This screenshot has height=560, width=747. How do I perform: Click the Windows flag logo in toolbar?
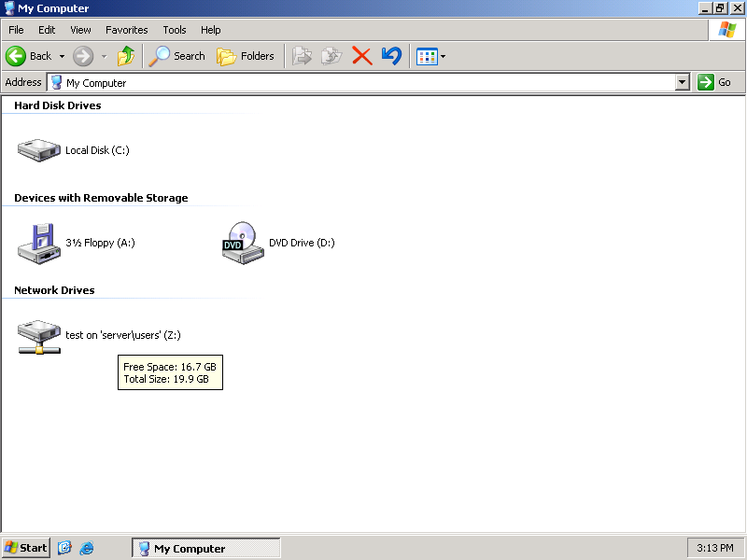(727, 30)
